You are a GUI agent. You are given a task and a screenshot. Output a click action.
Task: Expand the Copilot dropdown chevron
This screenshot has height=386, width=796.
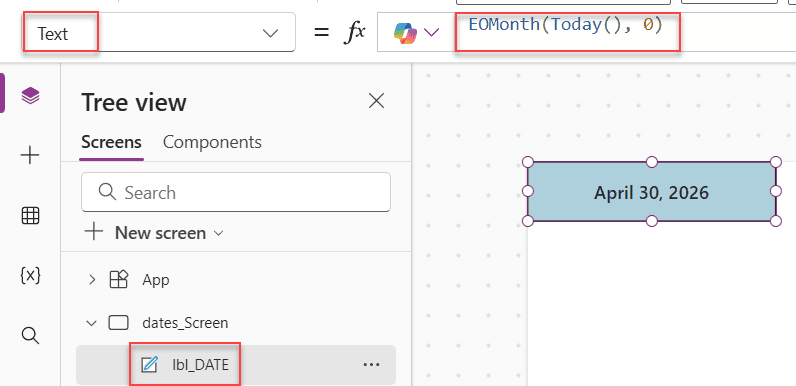tap(432, 33)
